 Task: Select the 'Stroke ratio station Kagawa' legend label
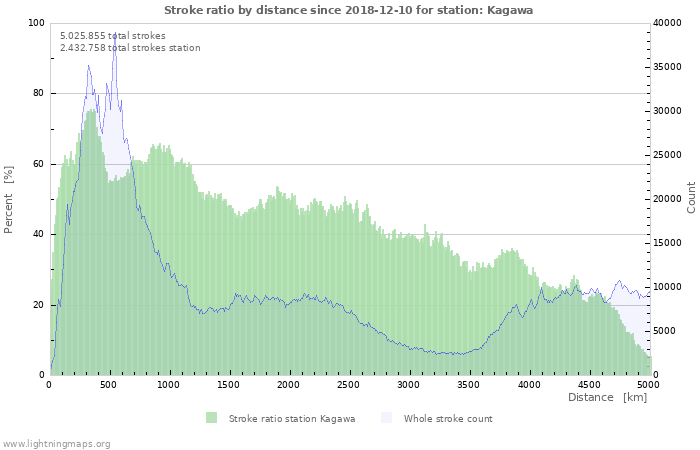(292, 418)
